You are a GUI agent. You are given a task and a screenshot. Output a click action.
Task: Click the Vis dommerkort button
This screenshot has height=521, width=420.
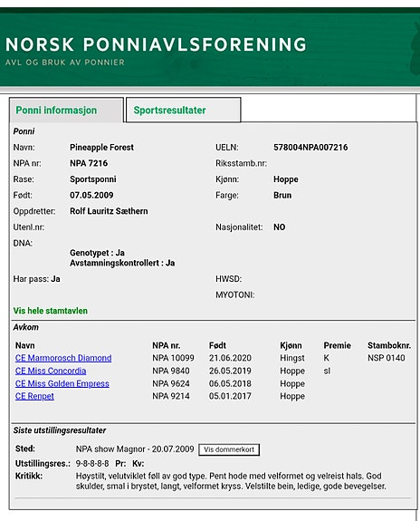pyautogui.click(x=229, y=449)
